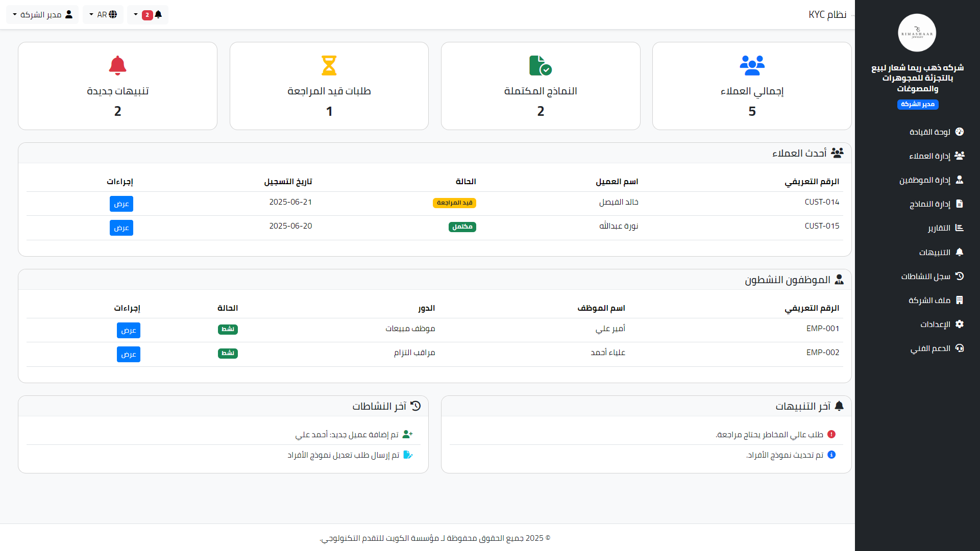
Task: Click the blue users icon on إجمالي العملاء card
Action: (x=752, y=65)
